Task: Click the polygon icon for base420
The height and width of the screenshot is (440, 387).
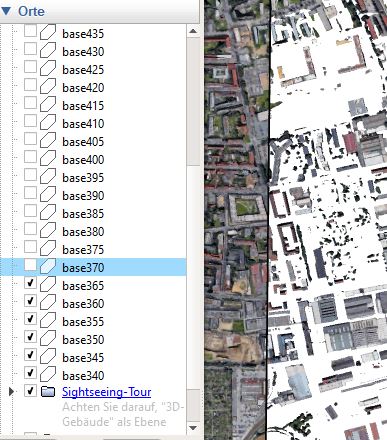Action: click(48, 86)
